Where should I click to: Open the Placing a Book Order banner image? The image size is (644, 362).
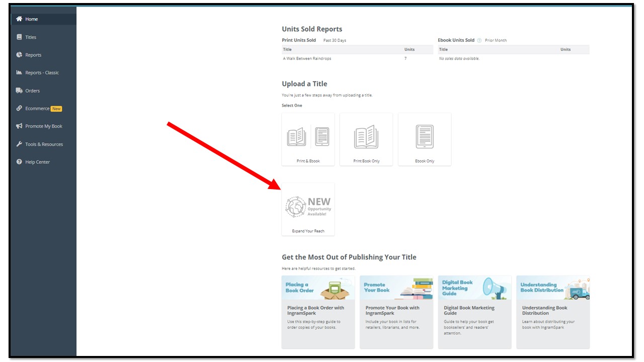(x=318, y=288)
